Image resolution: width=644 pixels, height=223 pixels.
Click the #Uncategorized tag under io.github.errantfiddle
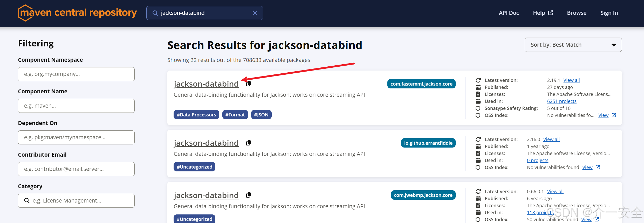(194, 167)
